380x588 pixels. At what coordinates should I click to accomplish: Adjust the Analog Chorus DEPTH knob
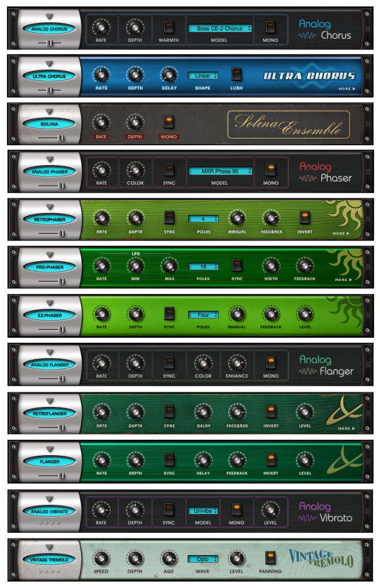tap(135, 27)
